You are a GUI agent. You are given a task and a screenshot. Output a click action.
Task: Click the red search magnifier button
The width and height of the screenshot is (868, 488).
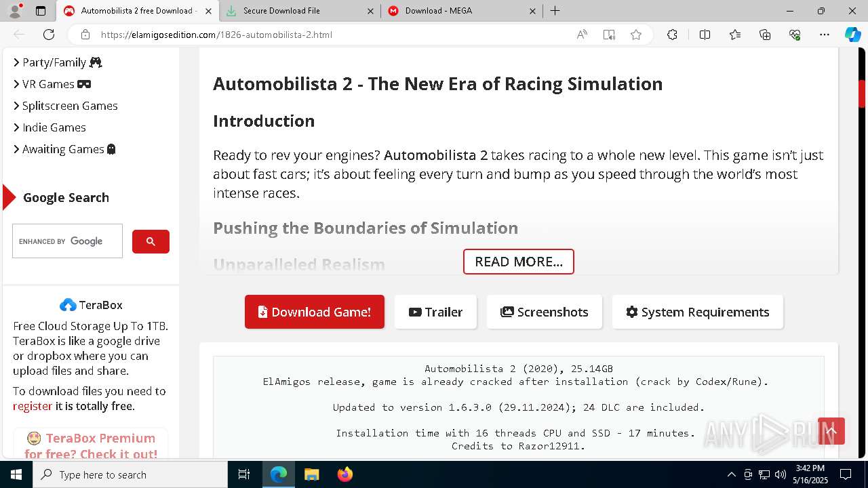[x=151, y=241]
